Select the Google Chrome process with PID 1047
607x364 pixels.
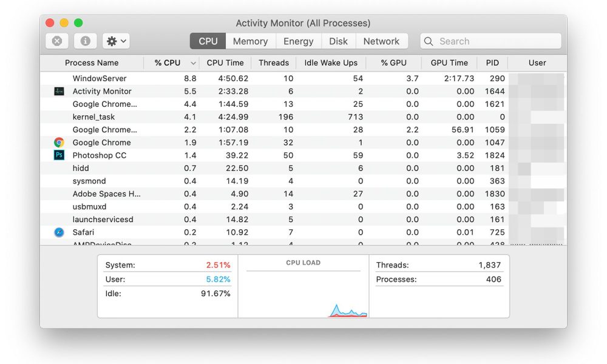coord(303,143)
